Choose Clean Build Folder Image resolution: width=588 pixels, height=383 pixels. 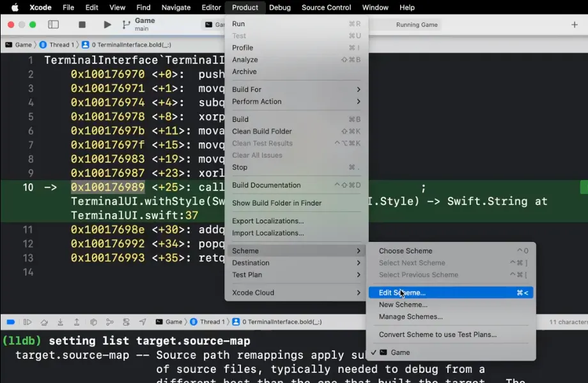point(297,131)
